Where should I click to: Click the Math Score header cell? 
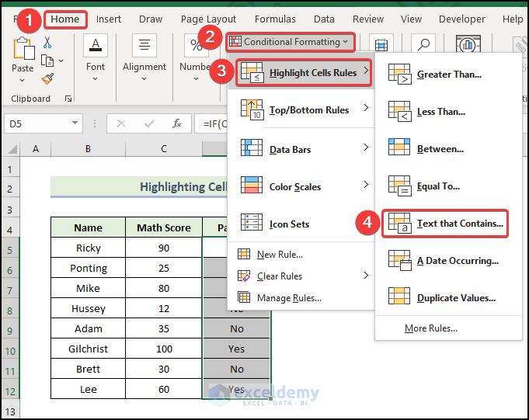(x=164, y=227)
